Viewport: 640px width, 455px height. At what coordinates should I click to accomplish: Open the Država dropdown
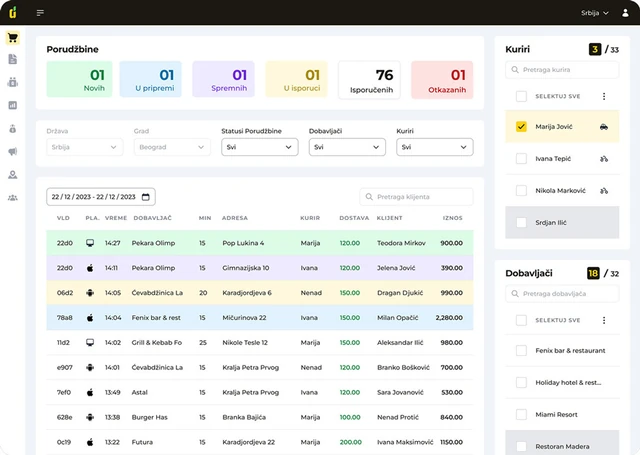pos(84,147)
